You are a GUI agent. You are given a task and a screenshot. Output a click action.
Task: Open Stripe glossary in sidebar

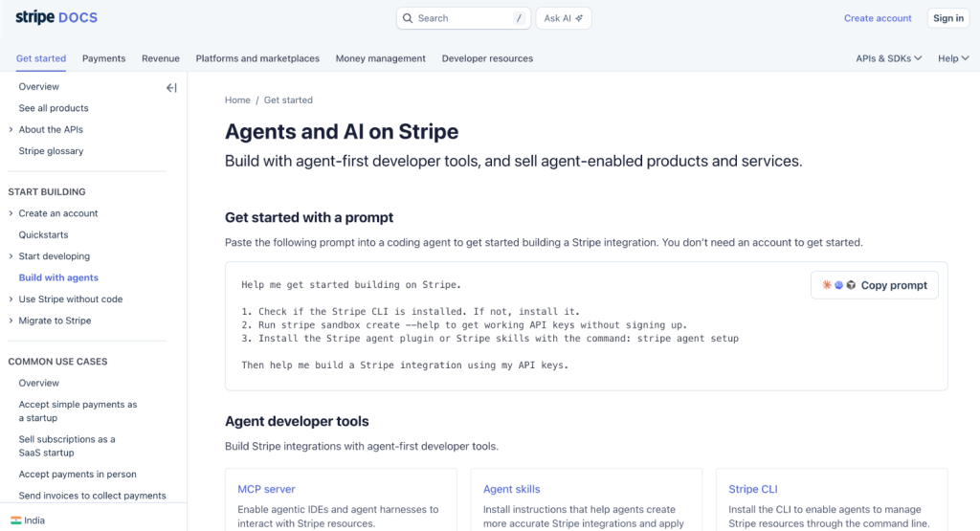(51, 150)
